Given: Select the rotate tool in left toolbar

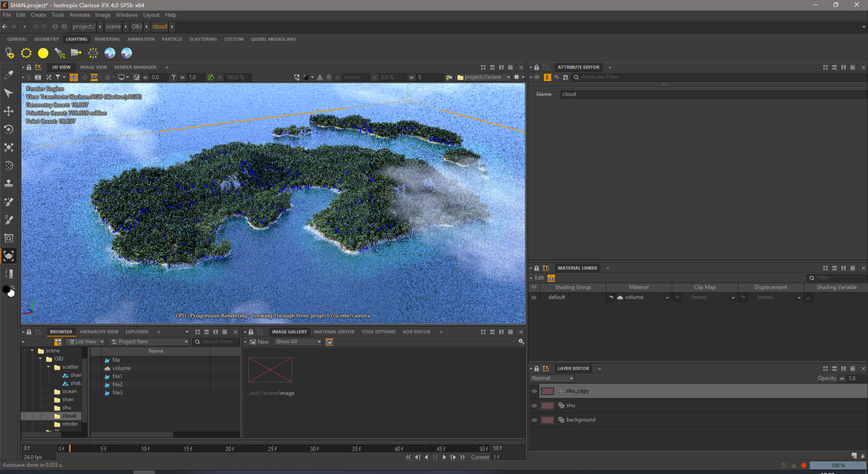Looking at the screenshot, I should (9, 130).
